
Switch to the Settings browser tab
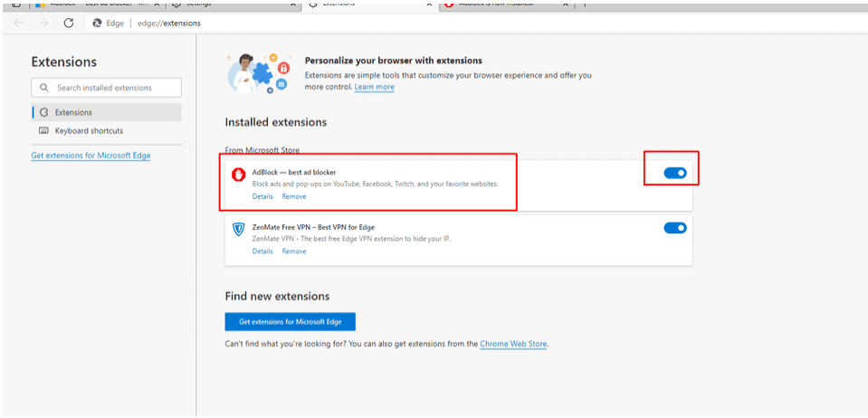[234, 5]
